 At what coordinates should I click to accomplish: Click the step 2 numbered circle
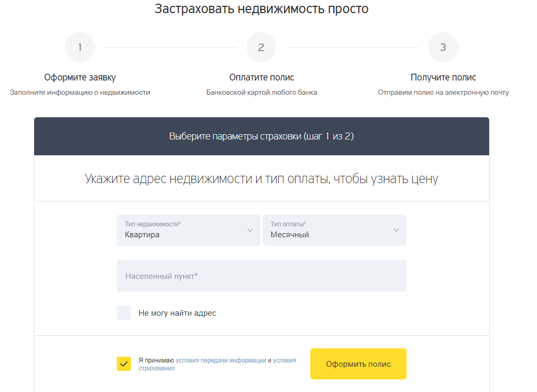click(261, 47)
